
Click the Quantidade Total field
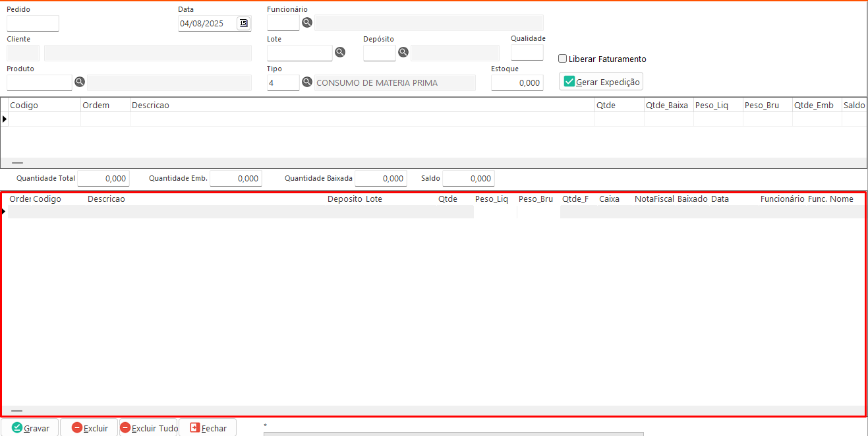(103, 179)
